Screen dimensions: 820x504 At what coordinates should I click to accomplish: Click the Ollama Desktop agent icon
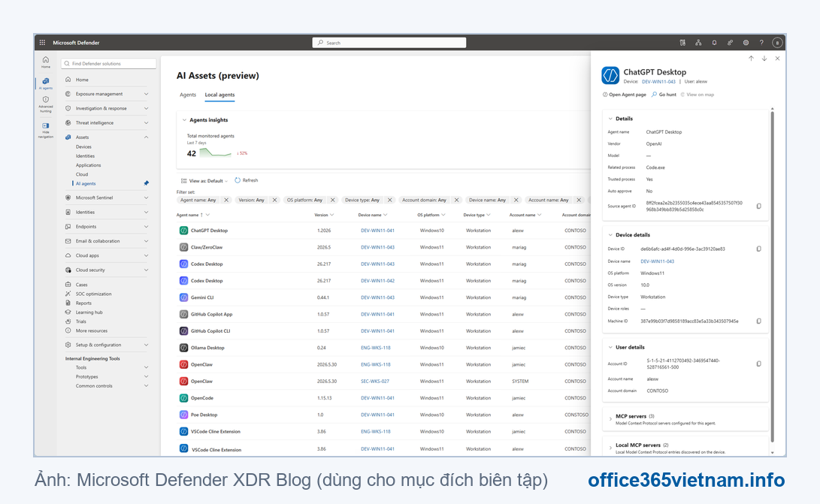(183, 348)
